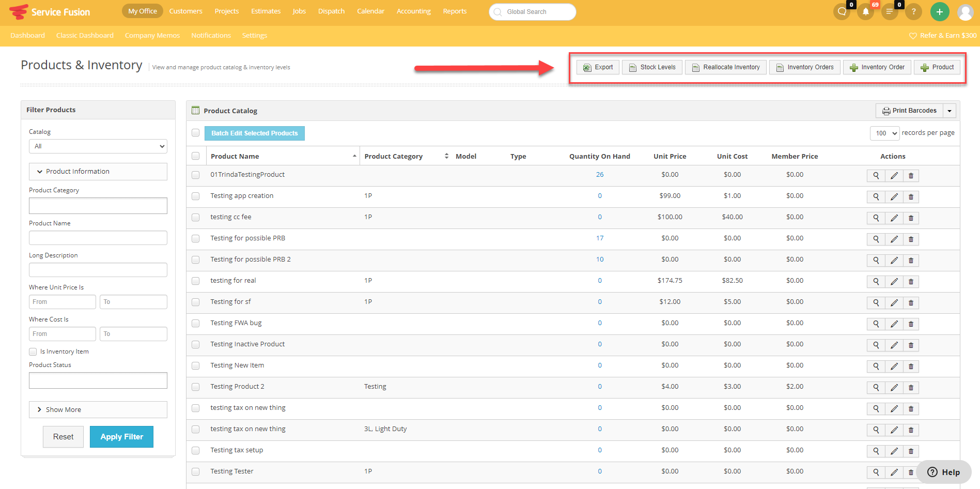980x489 pixels.
Task: Click the Reallocate Inventory button
Action: click(x=725, y=67)
